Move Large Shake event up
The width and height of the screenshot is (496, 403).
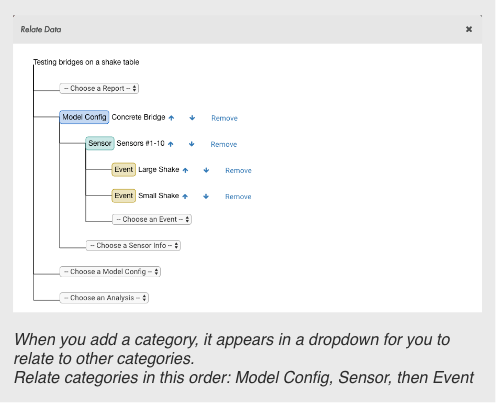pos(186,170)
